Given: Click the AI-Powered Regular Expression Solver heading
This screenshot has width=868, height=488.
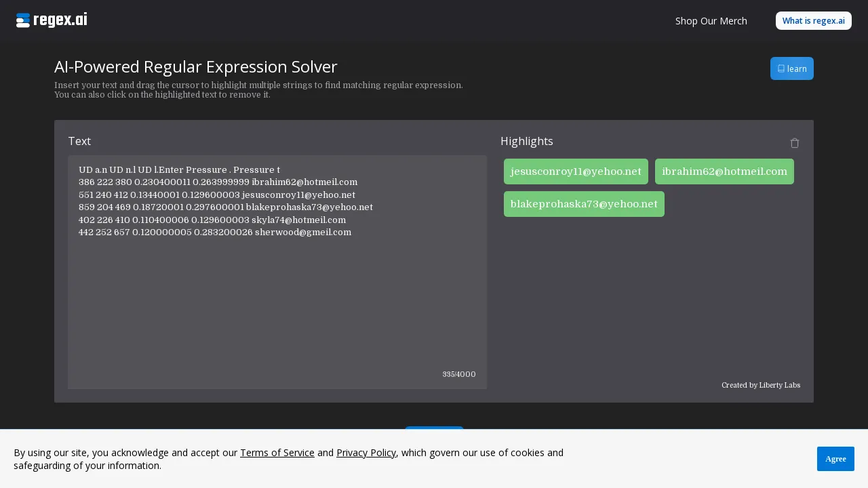Looking at the screenshot, I should [196, 66].
